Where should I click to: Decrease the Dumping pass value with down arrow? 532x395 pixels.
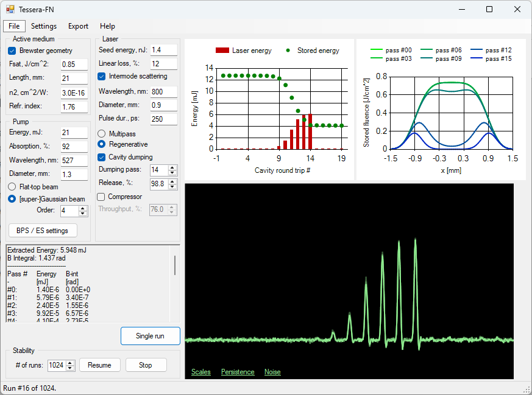tap(172, 172)
